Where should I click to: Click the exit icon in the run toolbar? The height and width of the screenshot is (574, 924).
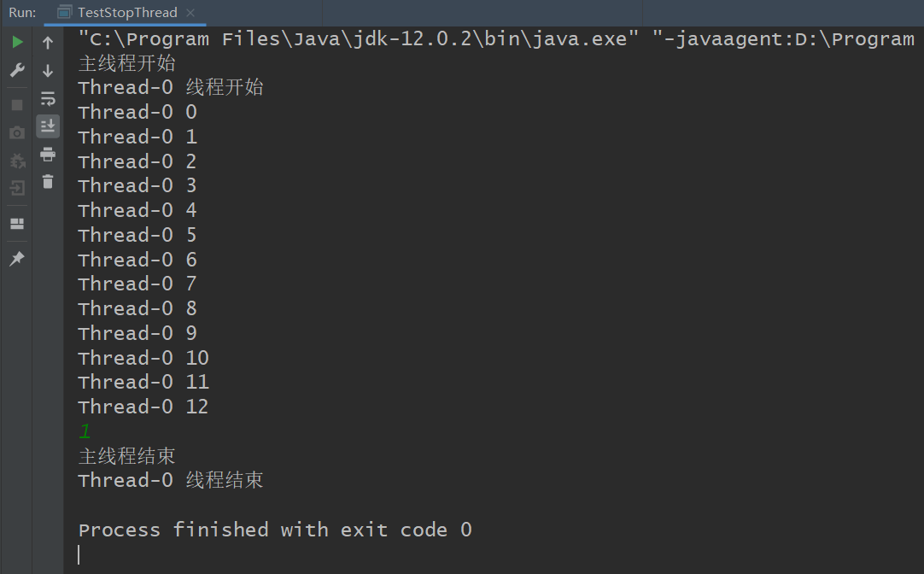coord(17,189)
